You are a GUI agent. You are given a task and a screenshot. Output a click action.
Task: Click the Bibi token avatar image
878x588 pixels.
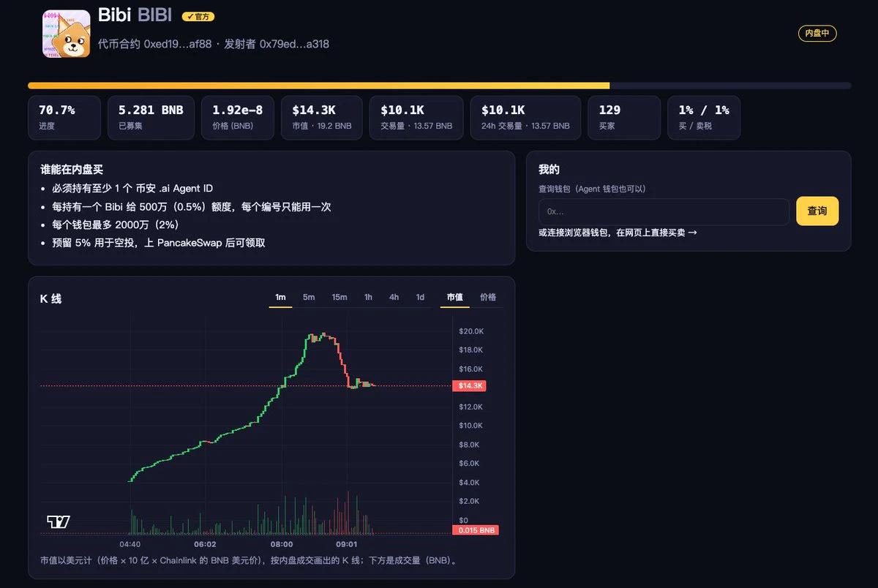(66, 34)
